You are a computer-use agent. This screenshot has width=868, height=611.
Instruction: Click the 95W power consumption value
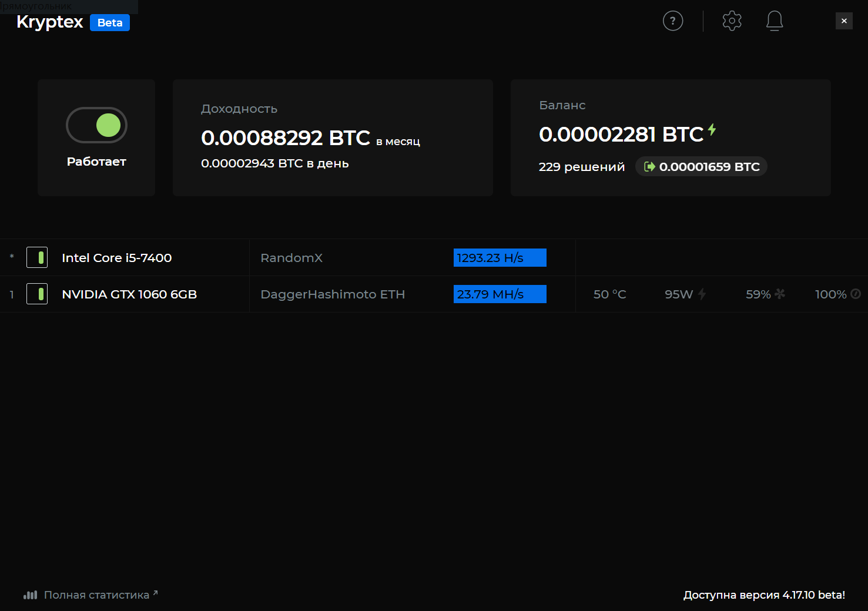(x=679, y=294)
